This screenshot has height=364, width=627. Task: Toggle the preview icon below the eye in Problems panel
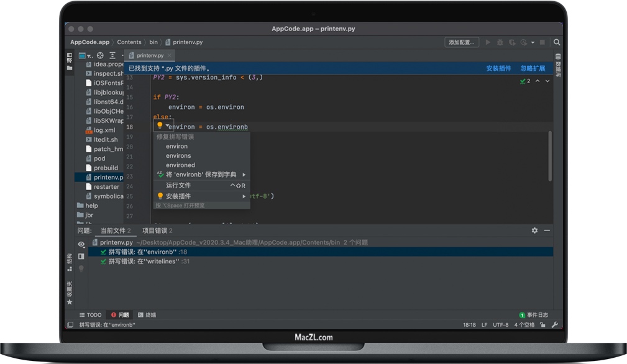click(81, 255)
